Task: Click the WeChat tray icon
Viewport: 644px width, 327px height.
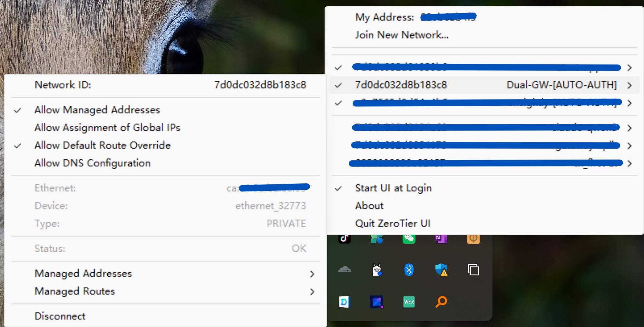Action: tap(409, 239)
